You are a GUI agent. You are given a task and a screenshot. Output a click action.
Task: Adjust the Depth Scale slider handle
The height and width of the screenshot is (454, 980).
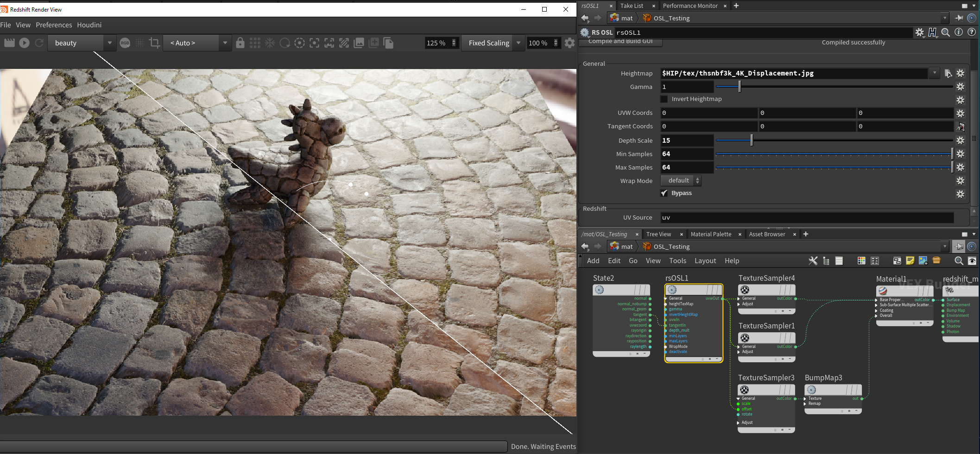752,140
